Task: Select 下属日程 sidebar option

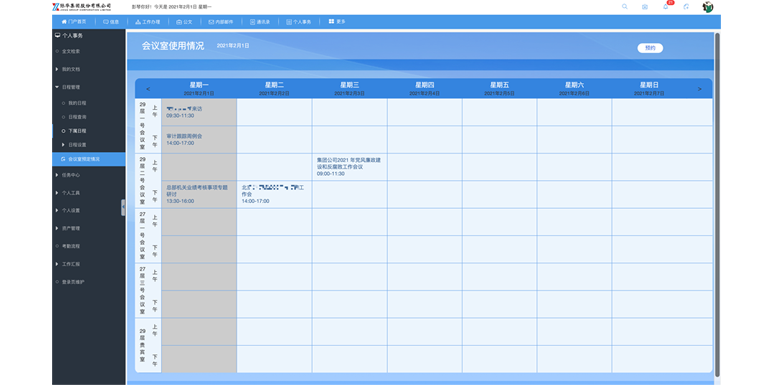Action: tap(77, 131)
